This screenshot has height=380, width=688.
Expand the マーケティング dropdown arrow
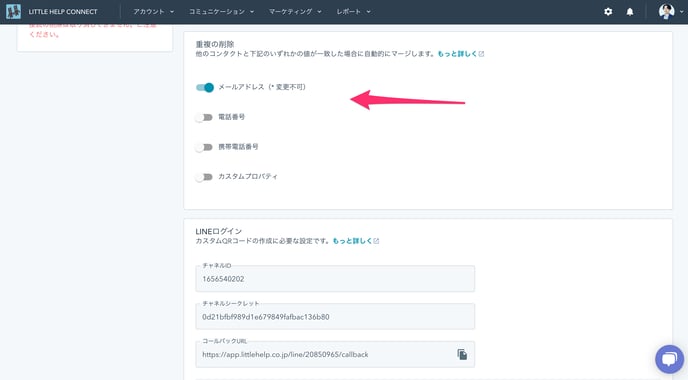[319, 12]
